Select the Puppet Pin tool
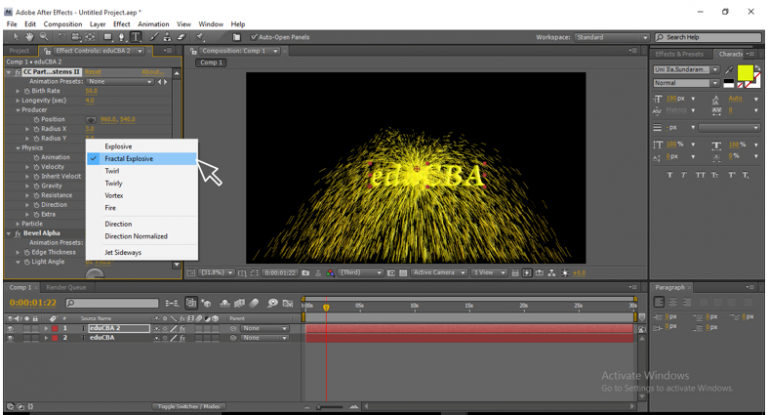This screenshot has width=768, height=415. pos(200,37)
